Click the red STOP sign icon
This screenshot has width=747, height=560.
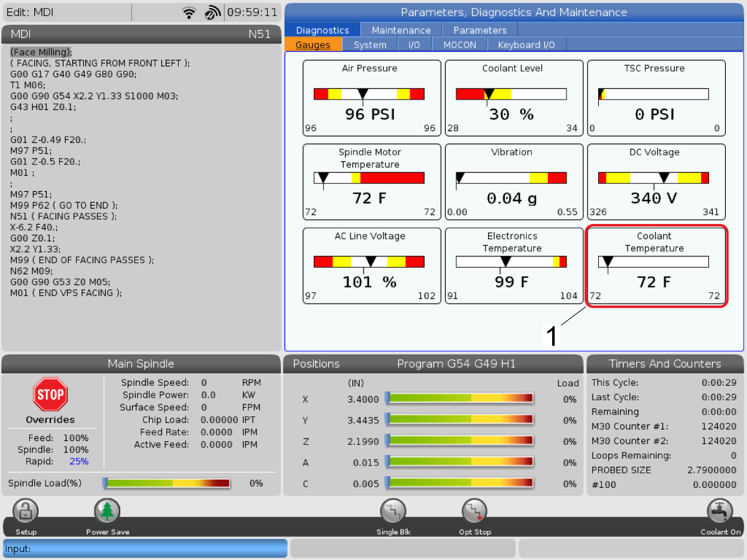coord(50,394)
